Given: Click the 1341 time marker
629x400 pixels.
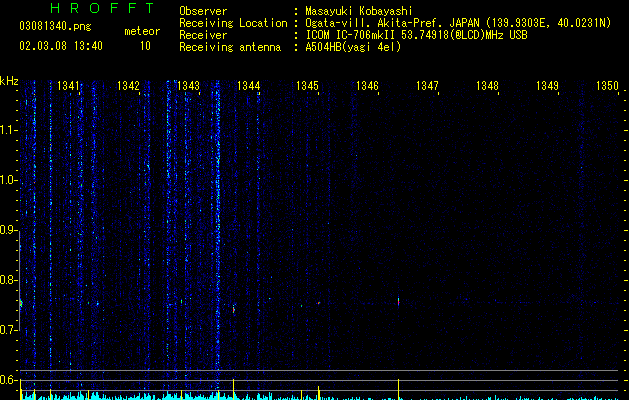Looking at the screenshot, I should click(68, 86).
